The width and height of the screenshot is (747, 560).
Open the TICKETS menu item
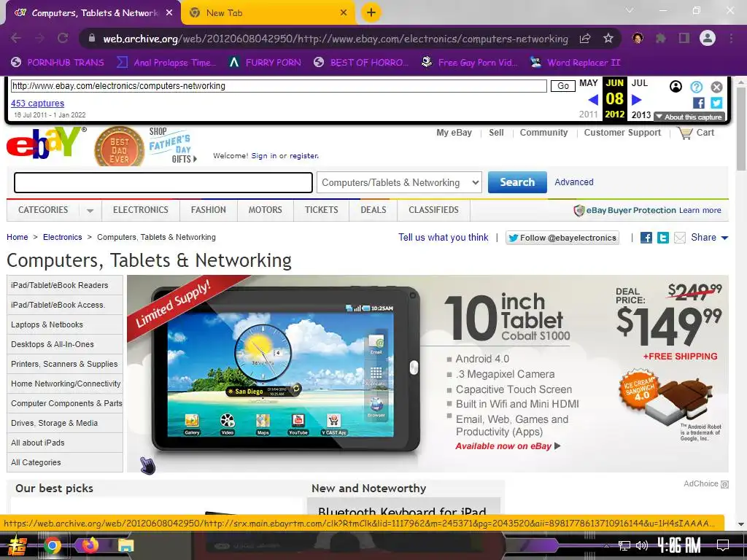coord(321,210)
